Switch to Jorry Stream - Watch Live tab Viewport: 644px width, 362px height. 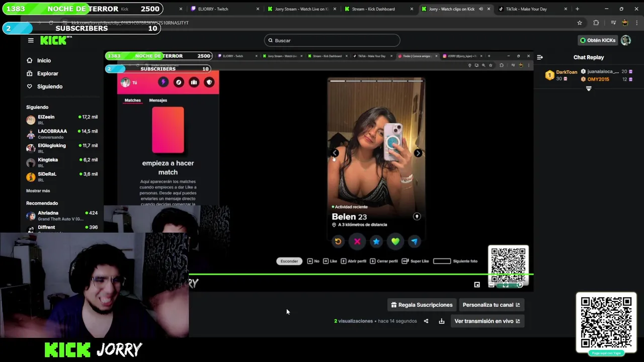click(302, 9)
